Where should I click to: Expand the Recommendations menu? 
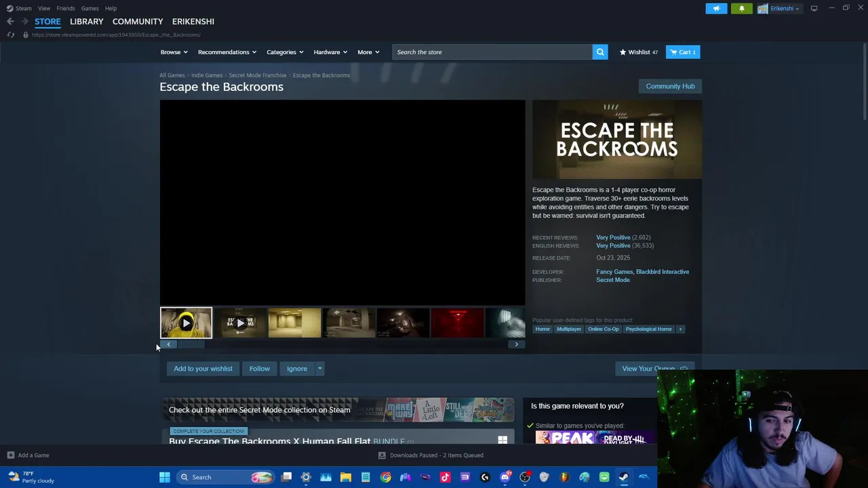coord(227,52)
